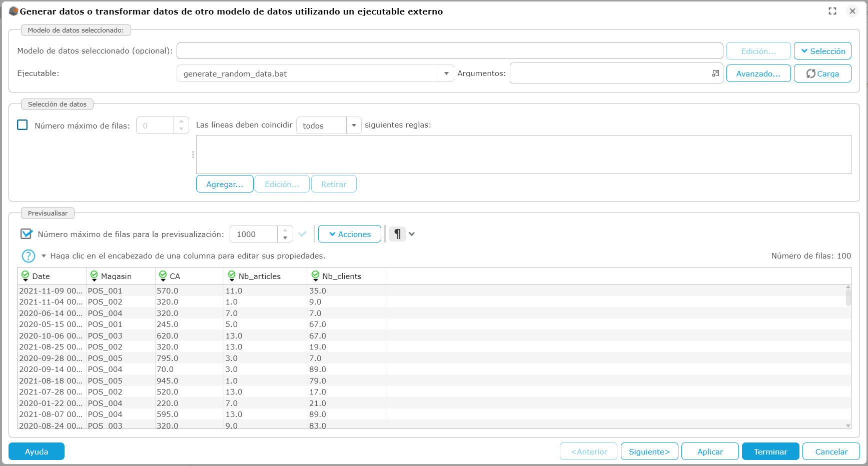Click the Retirar button
Viewport: 868px width, 466px height.
pyautogui.click(x=334, y=184)
